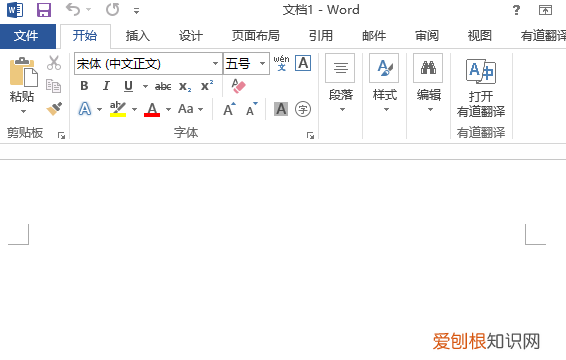566x360 pixels.
Task: Click the Word application icon
Action: coord(15,10)
